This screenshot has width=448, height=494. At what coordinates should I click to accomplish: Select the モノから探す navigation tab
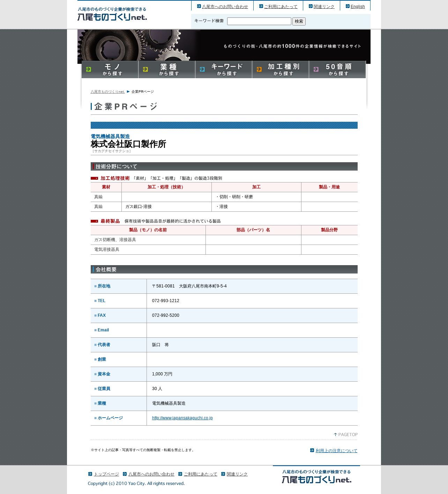tap(110, 69)
